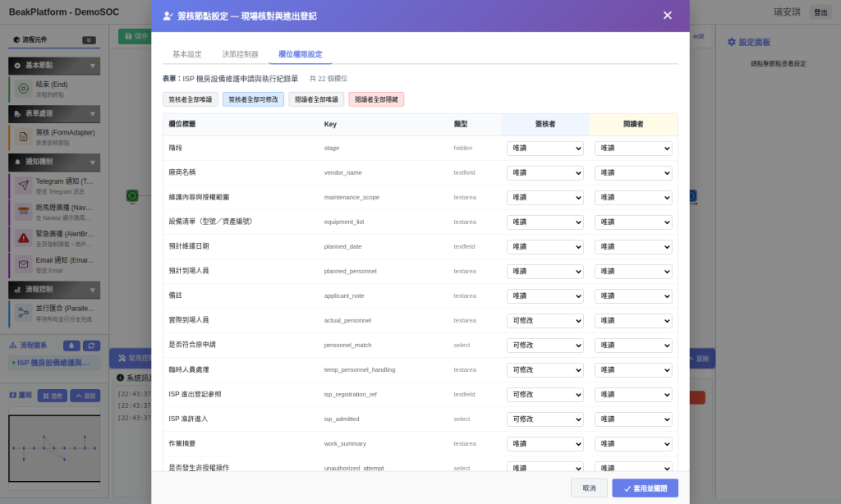Close the 簽核節點設定 dialog with the X
This screenshot has width=841, height=504.
[667, 16]
